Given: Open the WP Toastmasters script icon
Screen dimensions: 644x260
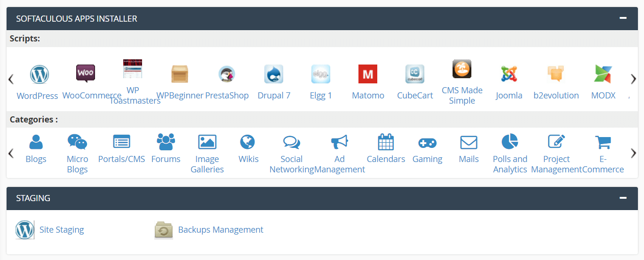Looking at the screenshot, I should click(x=133, y=69).
